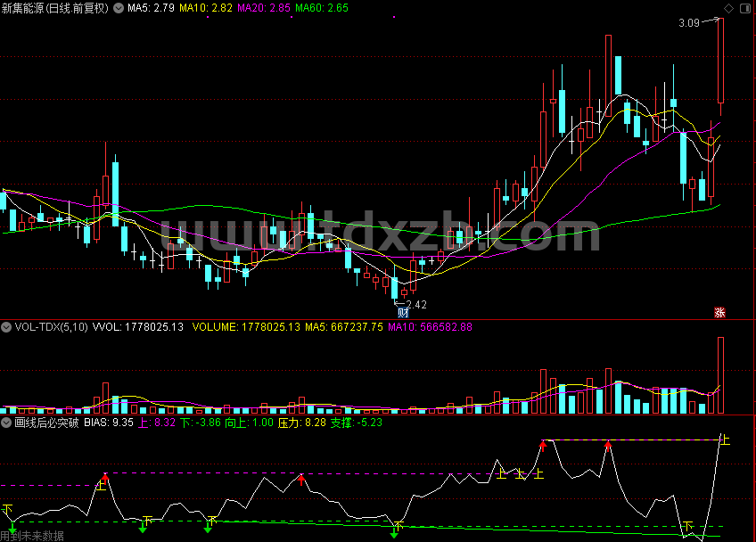Image resolution: width=756 pixels, height=542 pixels.
Task: Select the MA5: 2.79 label
Action: [x=151, y=8]
